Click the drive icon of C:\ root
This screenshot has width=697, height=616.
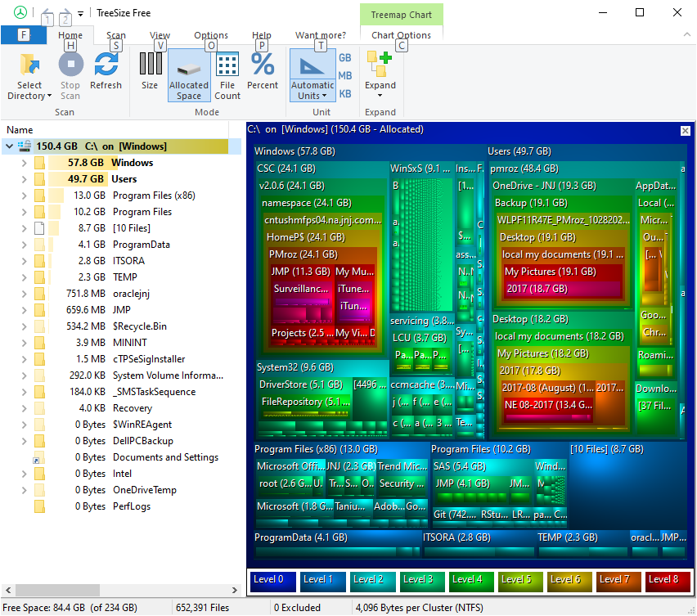click(25, 146)
